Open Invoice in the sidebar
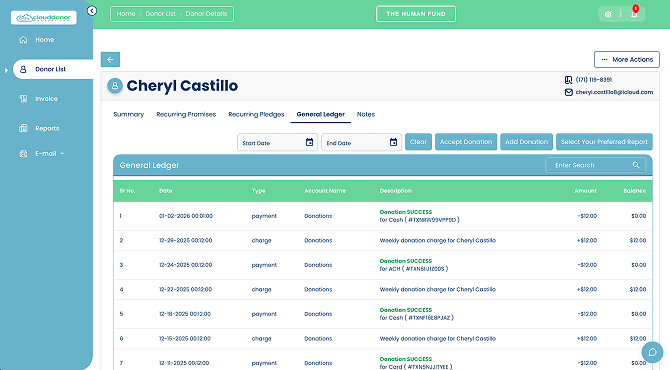The height and width of the screenshot is (370, 670). 46,99
